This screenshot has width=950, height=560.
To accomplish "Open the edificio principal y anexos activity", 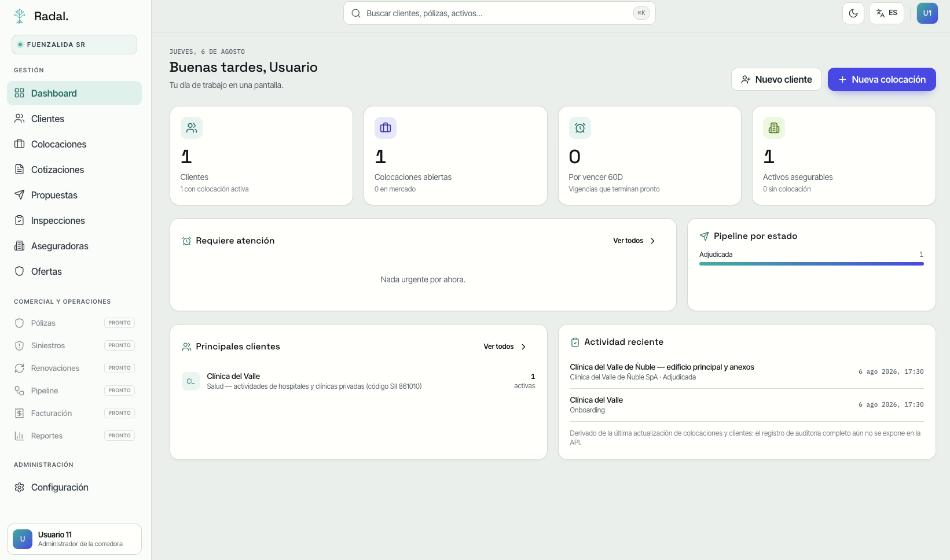I will click(x=747, y=372).
